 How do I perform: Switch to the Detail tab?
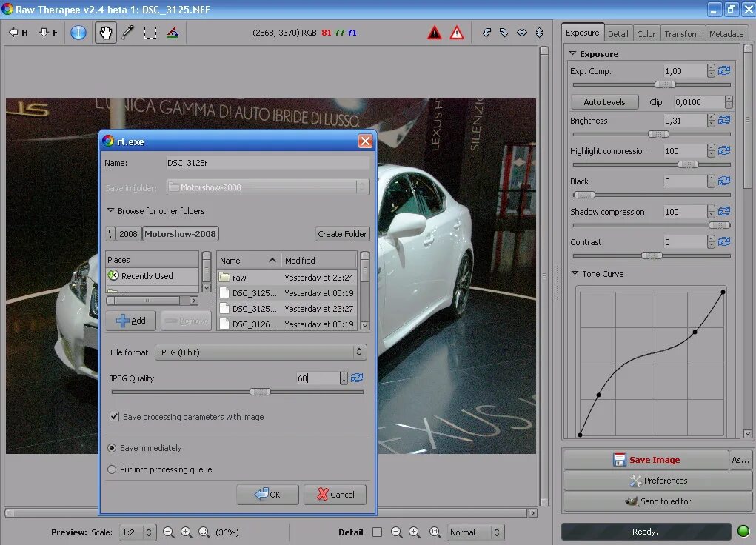click(x=618, y=34)
